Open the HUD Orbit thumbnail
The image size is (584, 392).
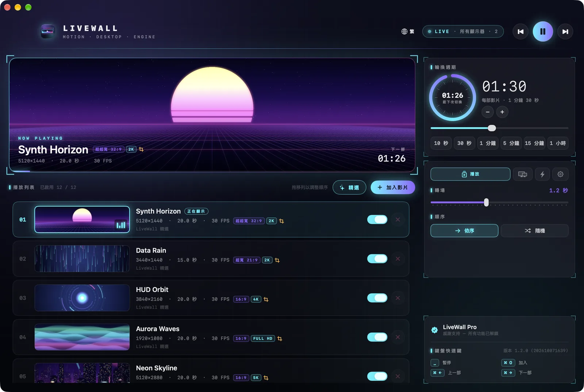(82, 298)
